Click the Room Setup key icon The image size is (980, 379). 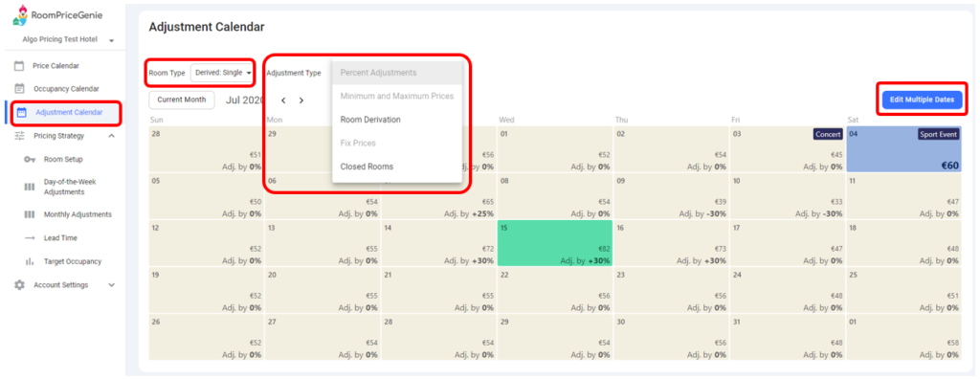point(30,160)
